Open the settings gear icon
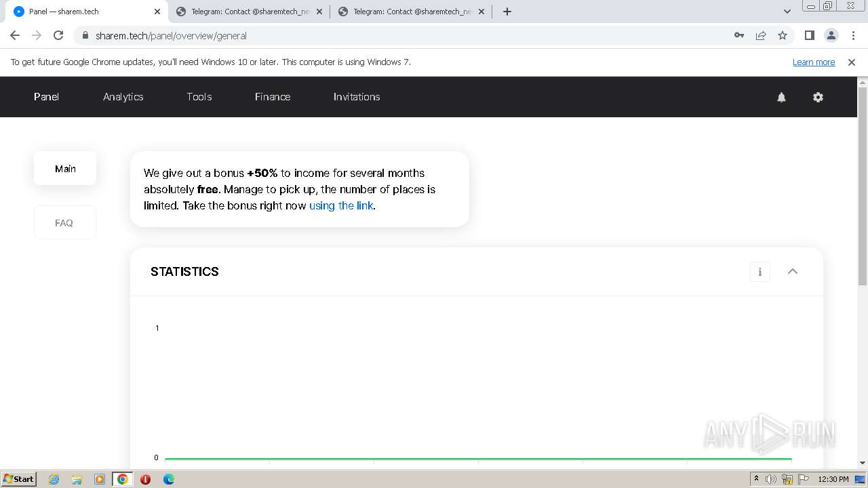The height and width of the screenshot is (488, 868). tap(818, 97)
